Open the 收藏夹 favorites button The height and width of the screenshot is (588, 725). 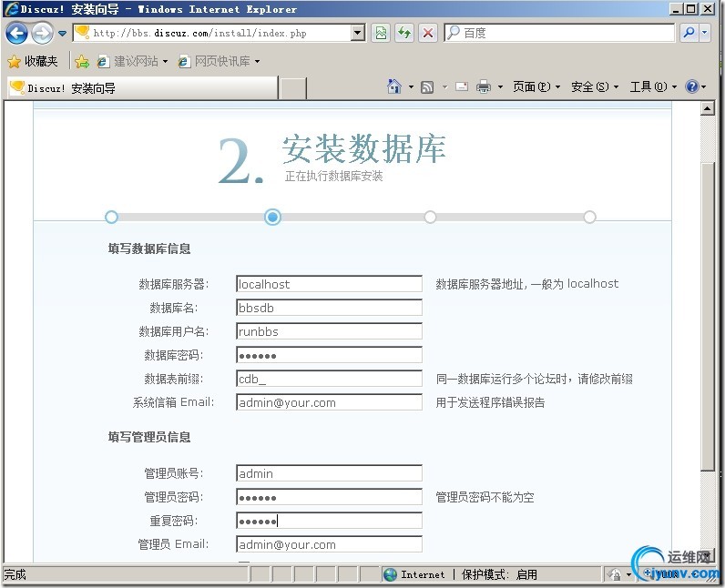click(x=33, y=61)
